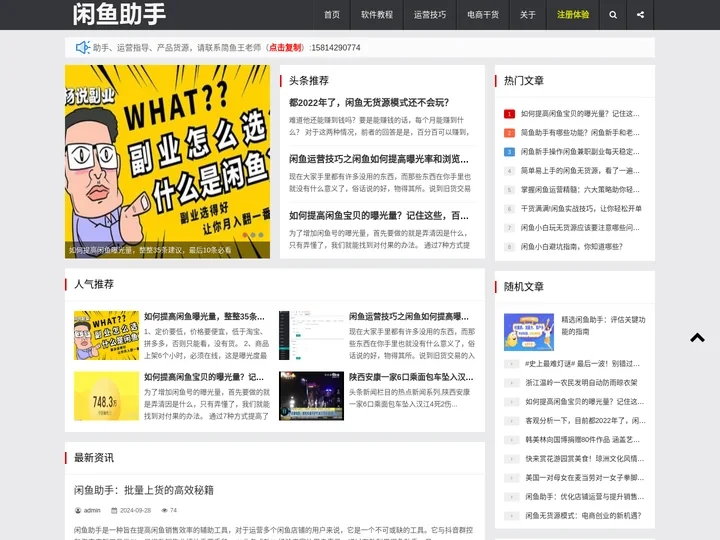This screenshot has height=540, width=720.
Task: Click the 闲鱼助手 site logo
Action: [x=119, y=14]
